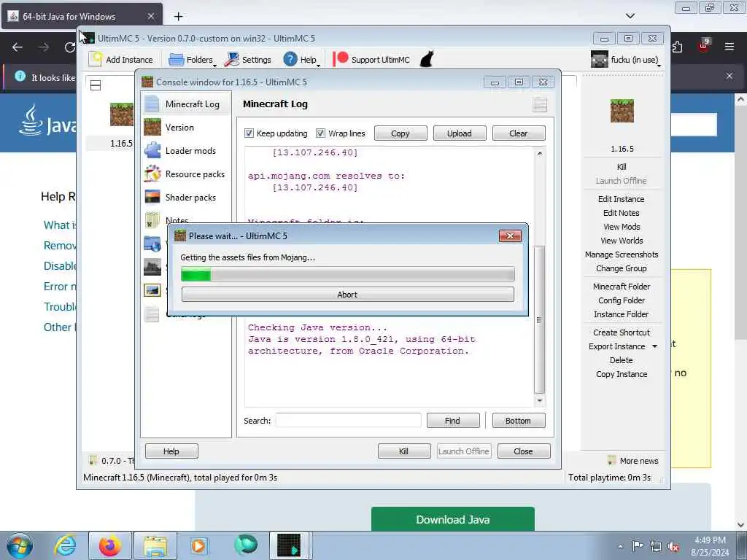
Task: Open the Instance Folder action
Action: coord(622,314)
